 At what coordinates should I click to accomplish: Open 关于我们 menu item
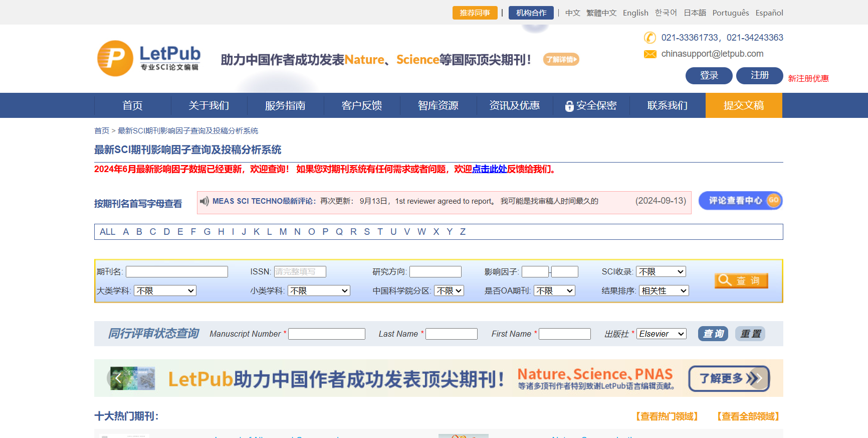(x=209, y=105)
